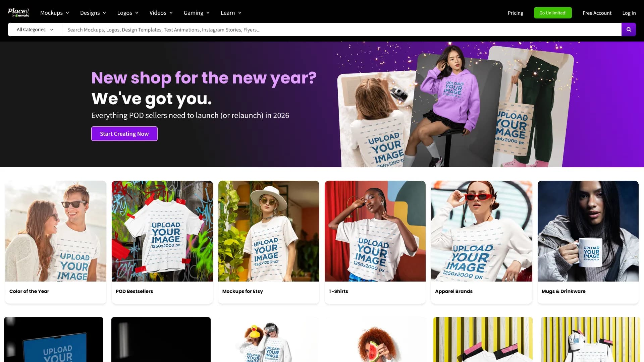The width and height of the screenshot is (644, 362).
Task: Open the All Categories selector
Action: 34,29
